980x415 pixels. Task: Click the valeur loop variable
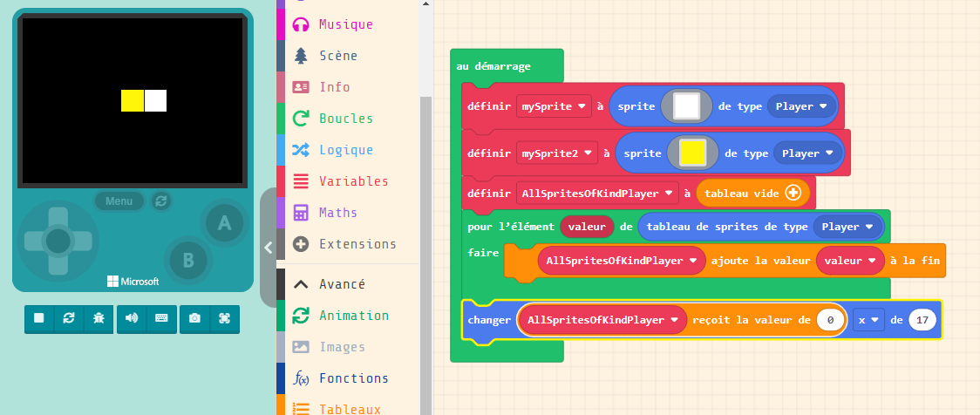pyautogui.click(x=587, y=227)
